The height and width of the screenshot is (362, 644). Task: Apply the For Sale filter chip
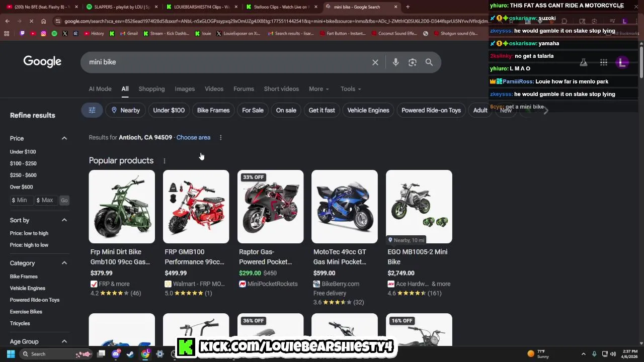pos(253,110)
